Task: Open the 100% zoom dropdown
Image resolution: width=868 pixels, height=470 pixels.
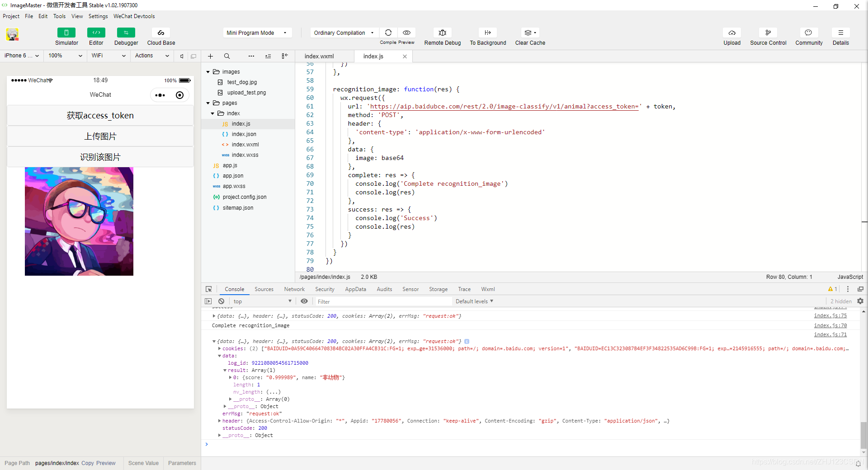Action: tap(66, 56)
